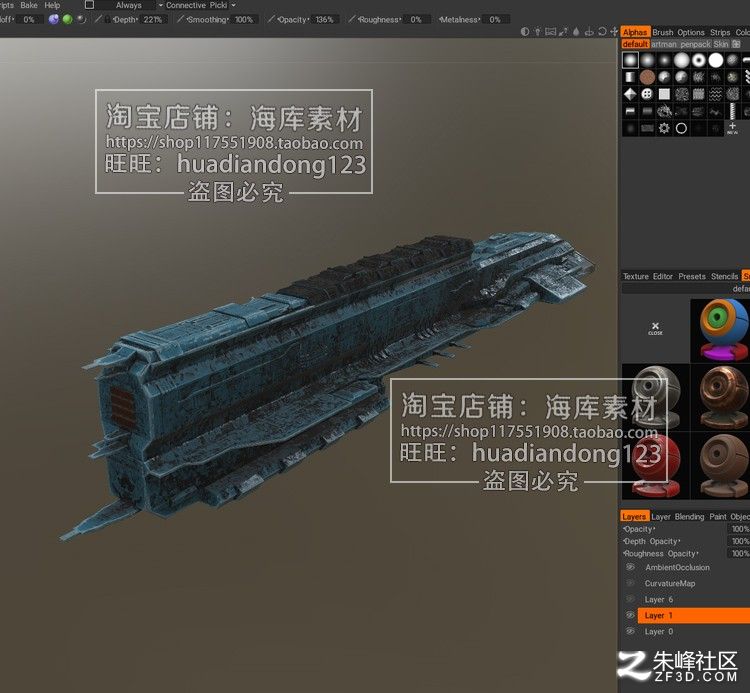Screen dimensions: 750x693
Task: Open the Help menu
Action: click(52, 5)
